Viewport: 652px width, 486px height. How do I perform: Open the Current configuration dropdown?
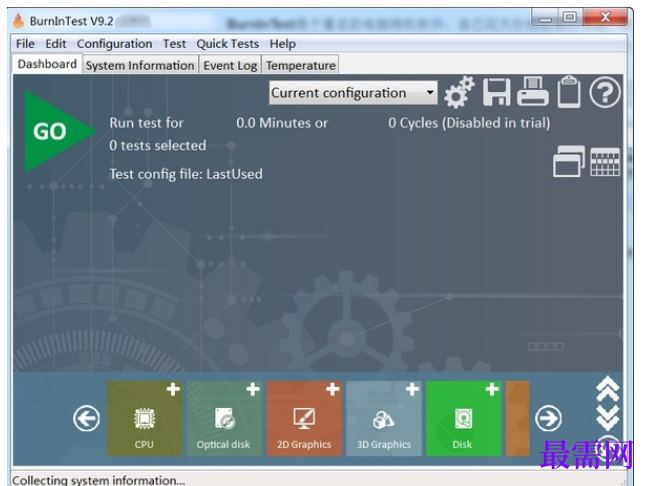click(x=353, y=93)
